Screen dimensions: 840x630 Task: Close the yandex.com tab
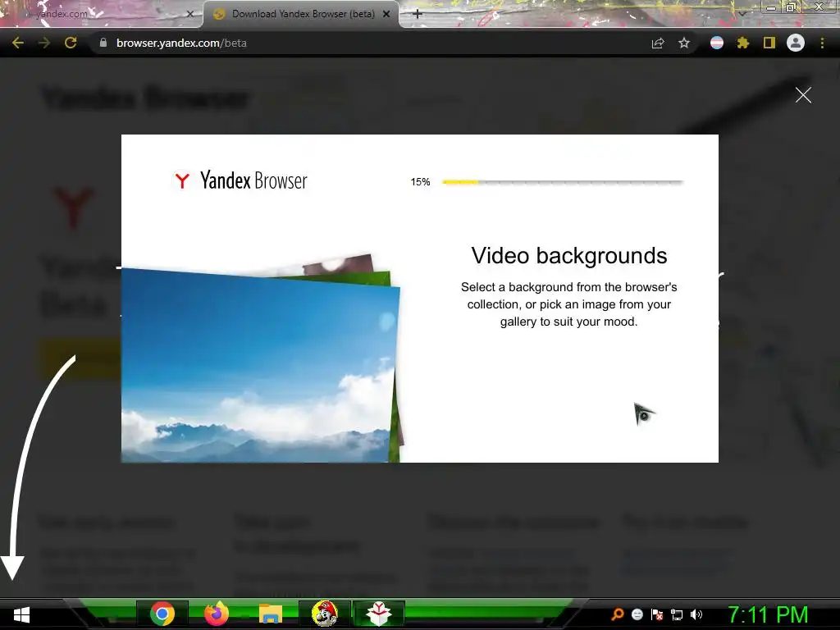(x=189, y=14)
